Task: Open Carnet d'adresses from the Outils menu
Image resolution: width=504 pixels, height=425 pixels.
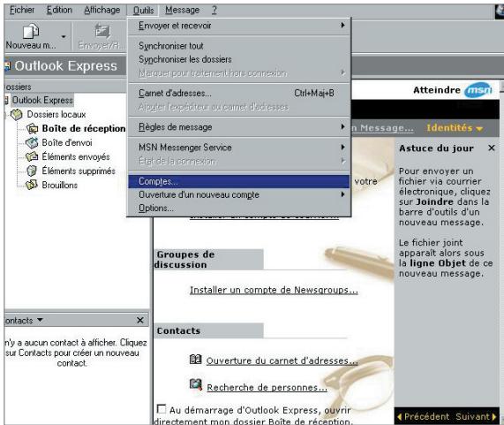Action: pyautogui.click(x=239, y=94)
